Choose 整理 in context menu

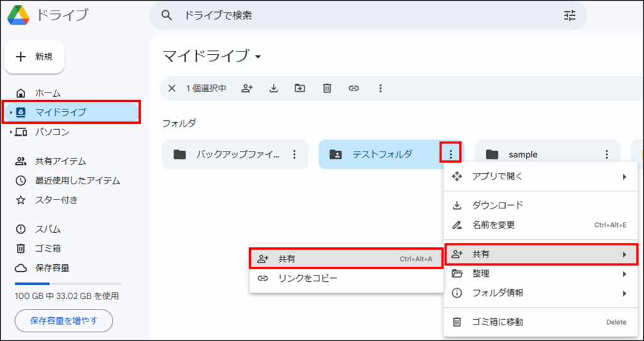pyautogui.click(x=540, y=274)
